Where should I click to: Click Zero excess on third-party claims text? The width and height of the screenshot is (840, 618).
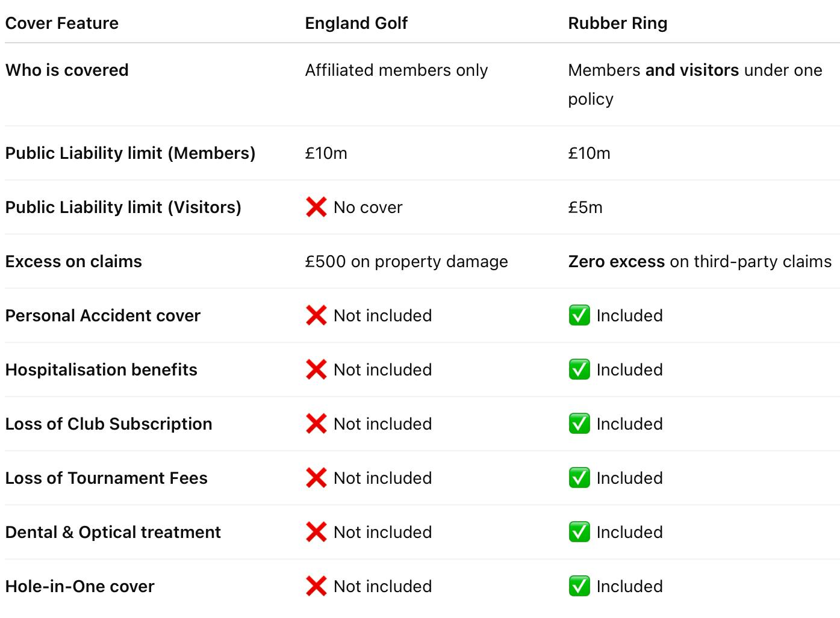tap(700, 261)
